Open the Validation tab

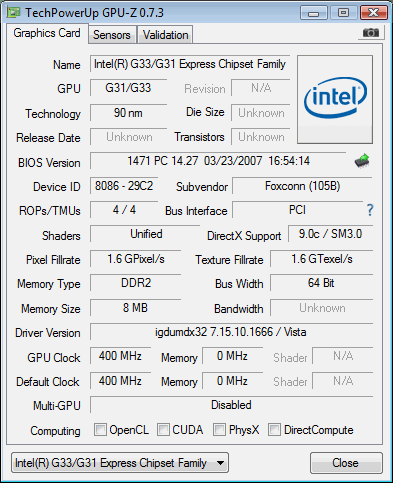click(x=165, y=35)
